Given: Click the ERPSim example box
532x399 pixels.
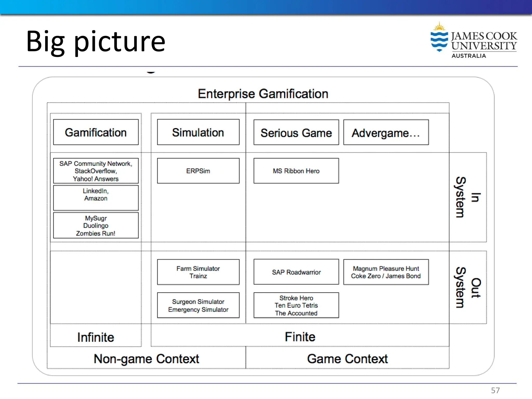Looking at the screenshot, I should [198, 171].
